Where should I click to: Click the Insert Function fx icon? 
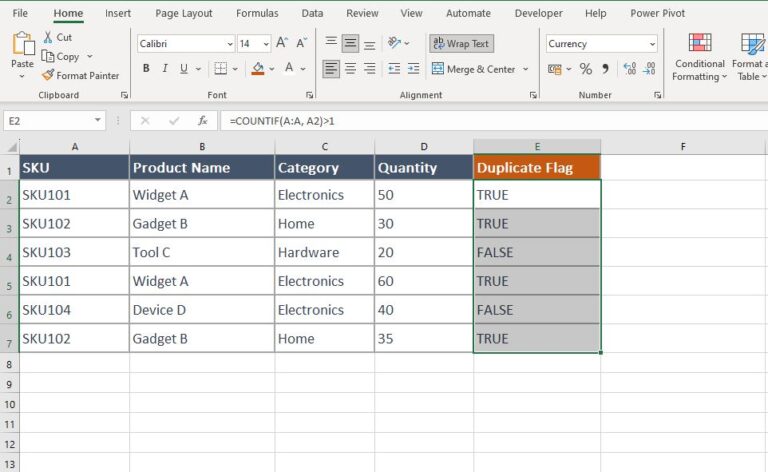(x=202, y=120)
